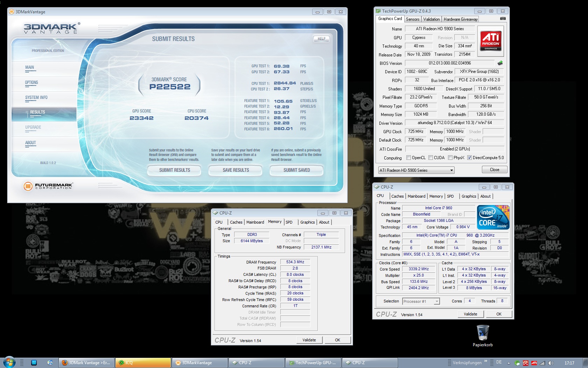Click the DE language indicator
This screenshot has height=368, width=588.
click(x=499, y=362)
